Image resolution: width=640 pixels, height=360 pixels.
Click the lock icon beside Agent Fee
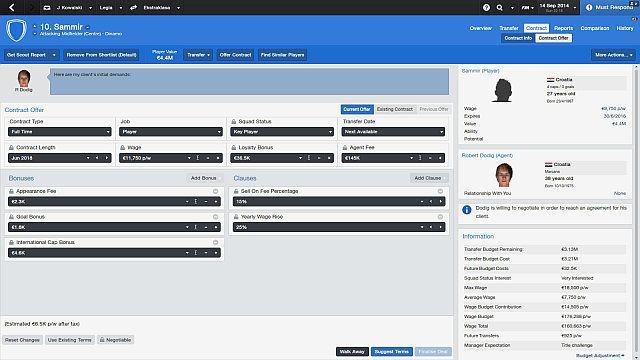345,147
